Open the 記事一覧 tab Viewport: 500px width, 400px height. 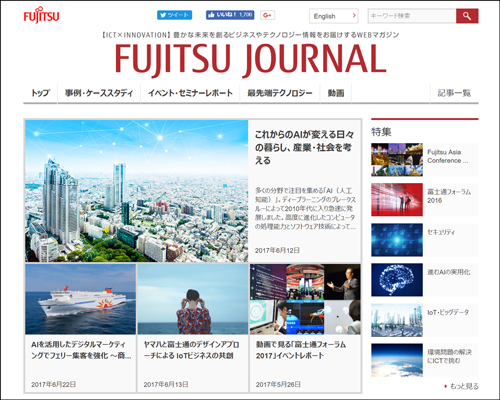pyautogui.click(x=454, y=93)
